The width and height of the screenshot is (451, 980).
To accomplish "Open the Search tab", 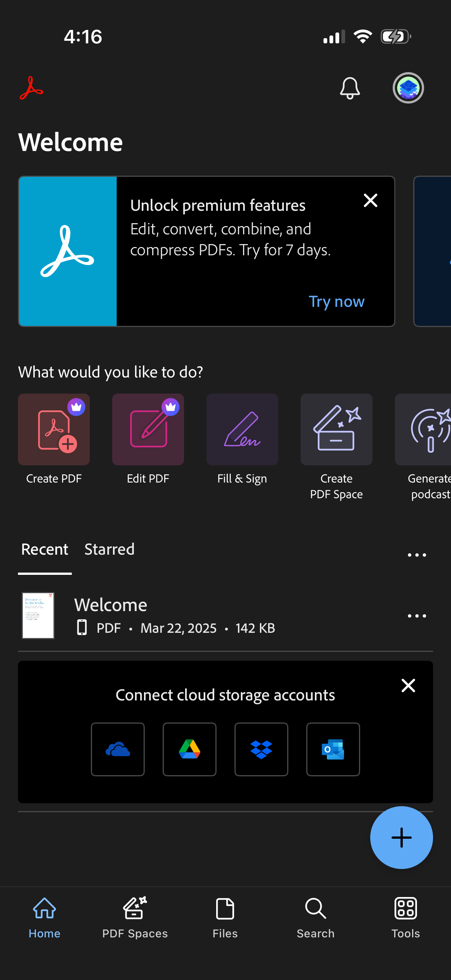I will click(316, 918).
